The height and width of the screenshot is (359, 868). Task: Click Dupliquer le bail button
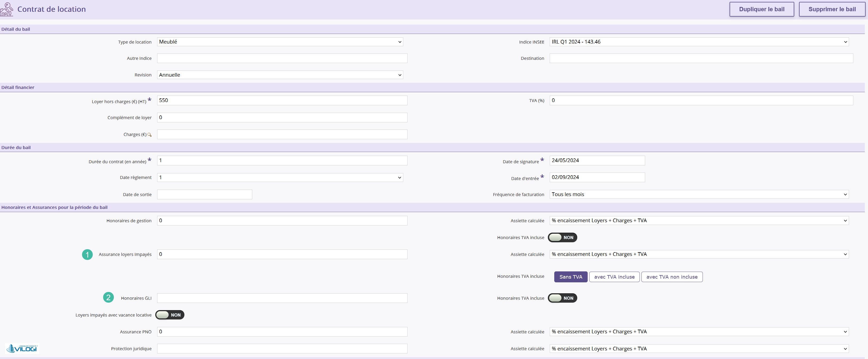point(762,9)
